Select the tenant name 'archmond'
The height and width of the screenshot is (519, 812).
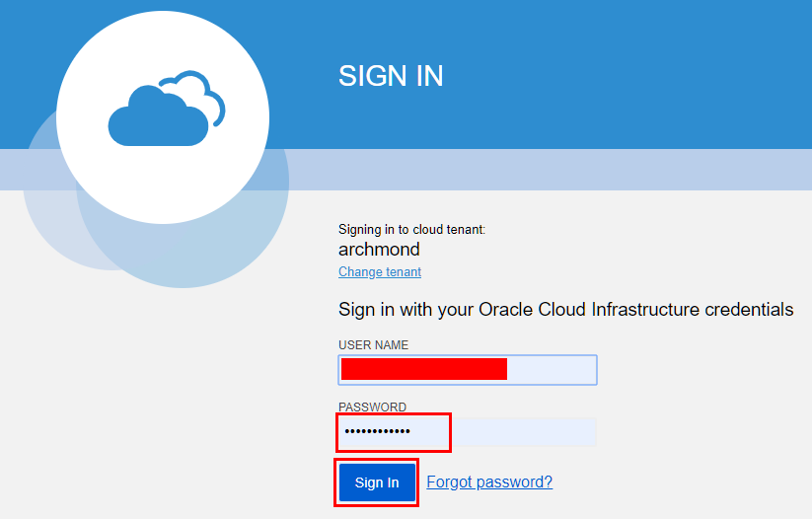pos(379,250)
